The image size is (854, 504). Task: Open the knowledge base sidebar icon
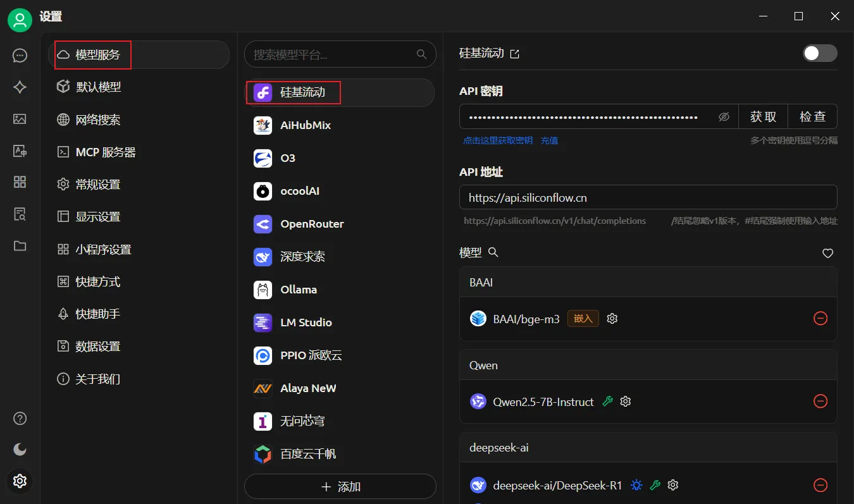(x=20, y=214)
